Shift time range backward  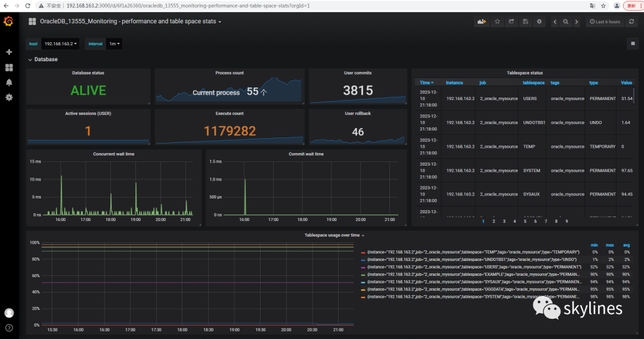tap(555, 22)
